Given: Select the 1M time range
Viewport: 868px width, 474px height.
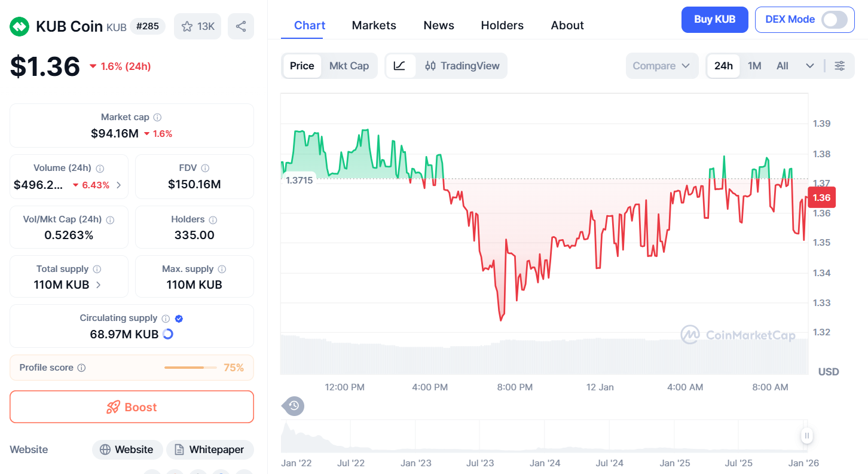Looking at the screenshot, I should click(754, 66).
